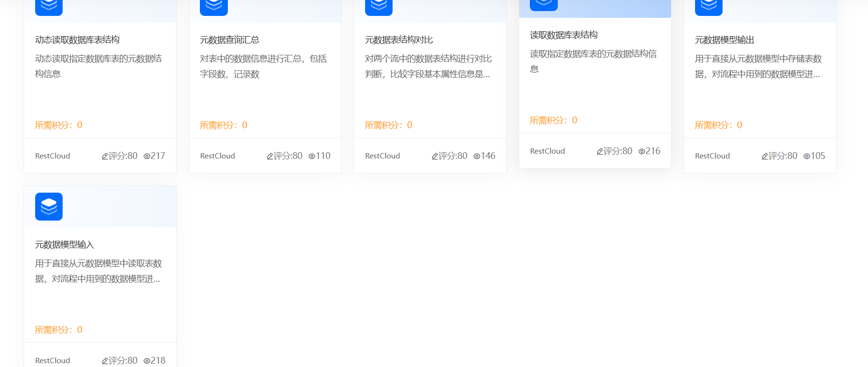Click RestCloud author on 读取数据库表结构 card
868x367 pixels.
[548, 151]
